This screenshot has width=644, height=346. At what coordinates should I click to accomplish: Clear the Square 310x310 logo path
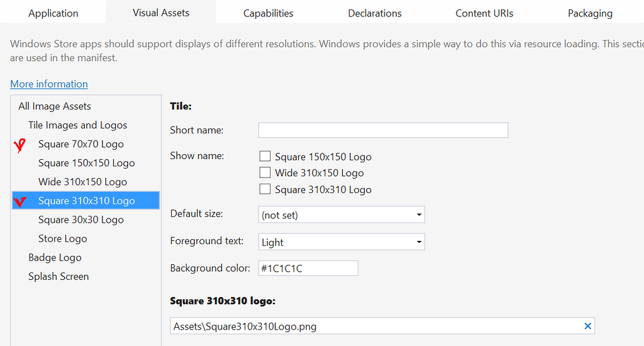[588, 326]
